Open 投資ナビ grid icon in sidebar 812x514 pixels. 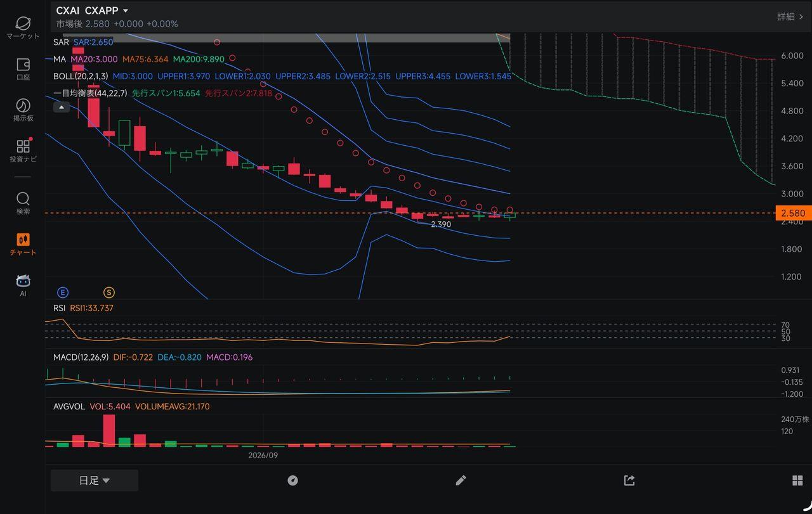click(23, 146)
